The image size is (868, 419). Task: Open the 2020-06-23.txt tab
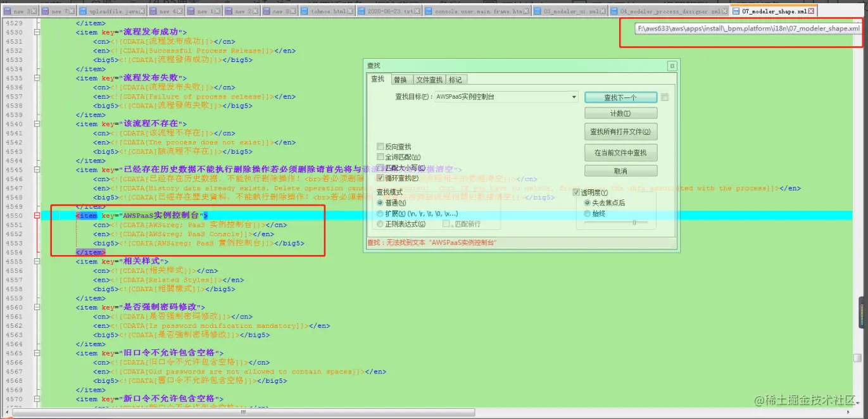tap(389, 11)
